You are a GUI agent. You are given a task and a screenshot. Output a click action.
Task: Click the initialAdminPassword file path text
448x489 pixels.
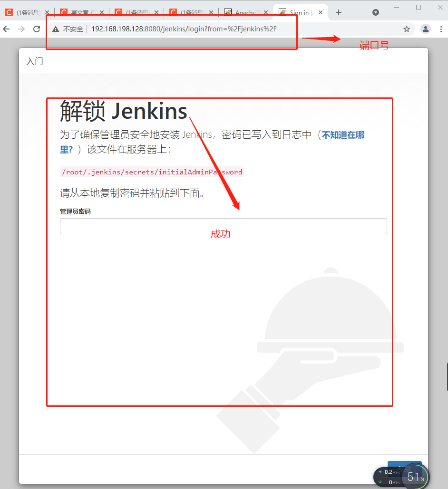point(152,172)
